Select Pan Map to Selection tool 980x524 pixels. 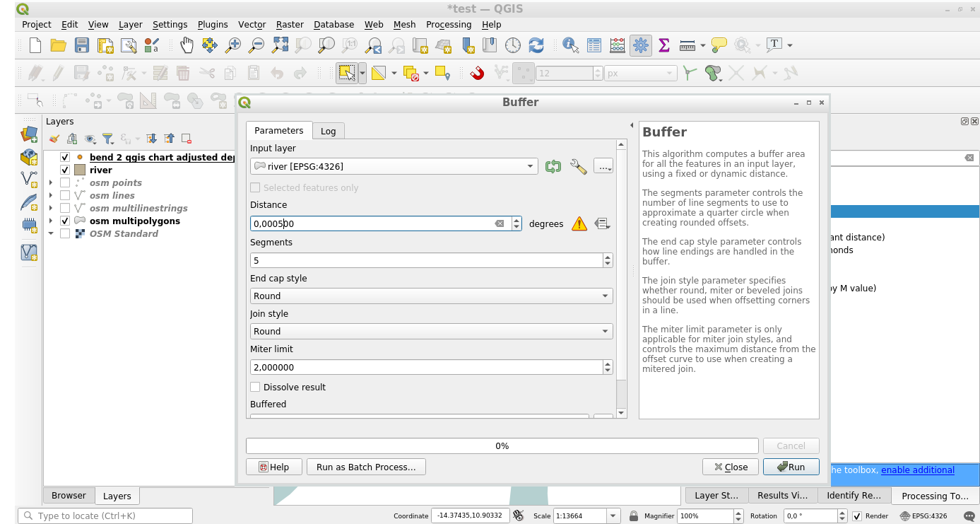pos(209,45)
